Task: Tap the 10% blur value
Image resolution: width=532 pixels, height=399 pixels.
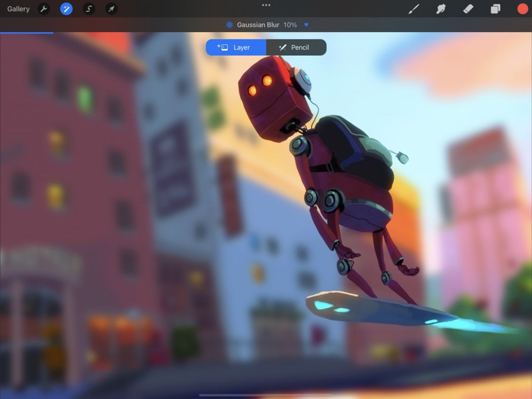Action: (290, 25)
